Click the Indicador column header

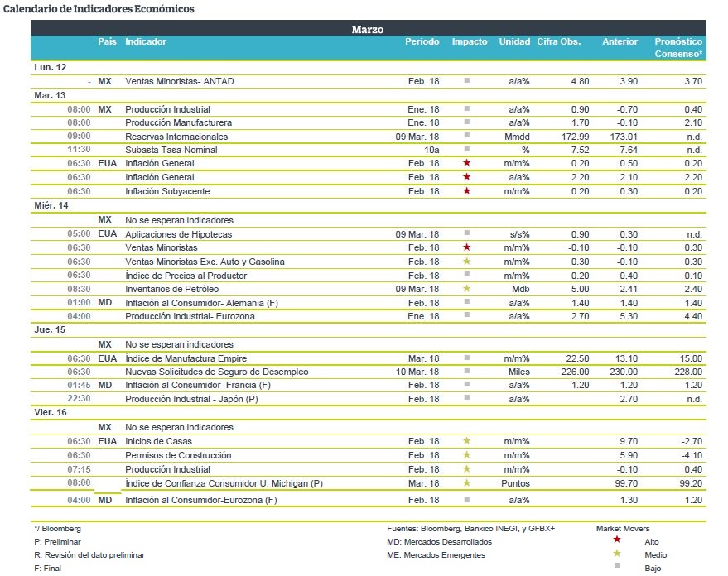click(x=145, y=41)
